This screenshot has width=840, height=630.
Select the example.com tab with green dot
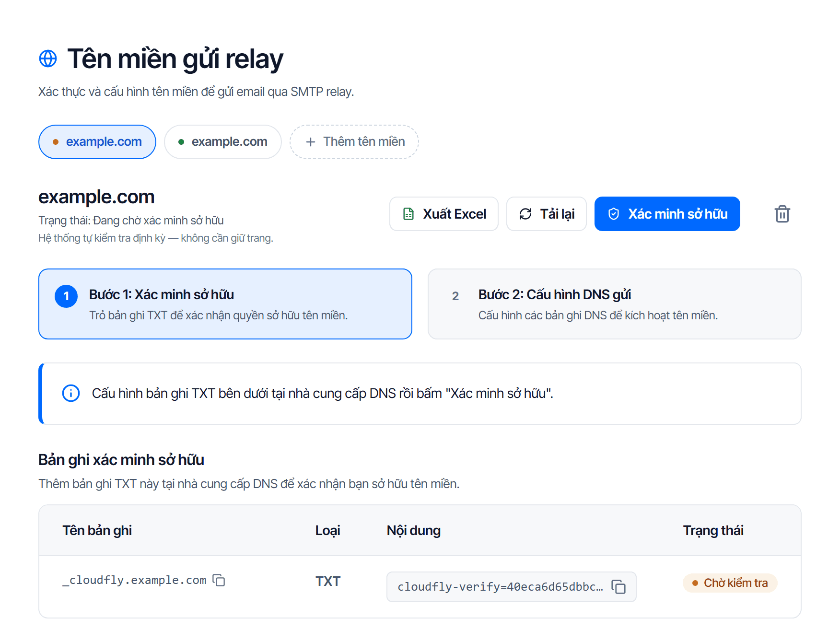point(223,142)
